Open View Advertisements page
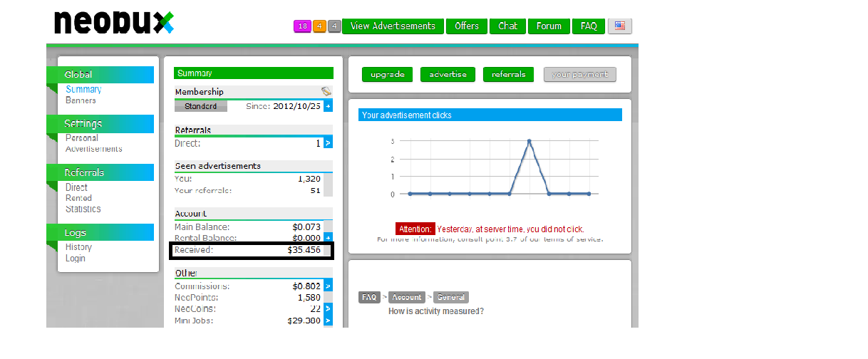This screenshot has width=868, height=359. click(393, 26)
